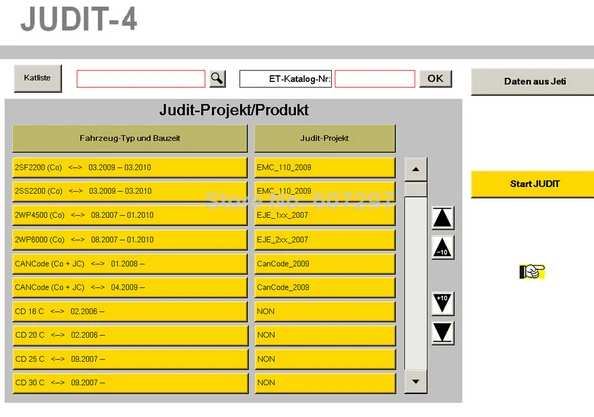Click Start JUDIT button
Screen dimensions: 594x417
pyautogui.click(x=533, y=184)
